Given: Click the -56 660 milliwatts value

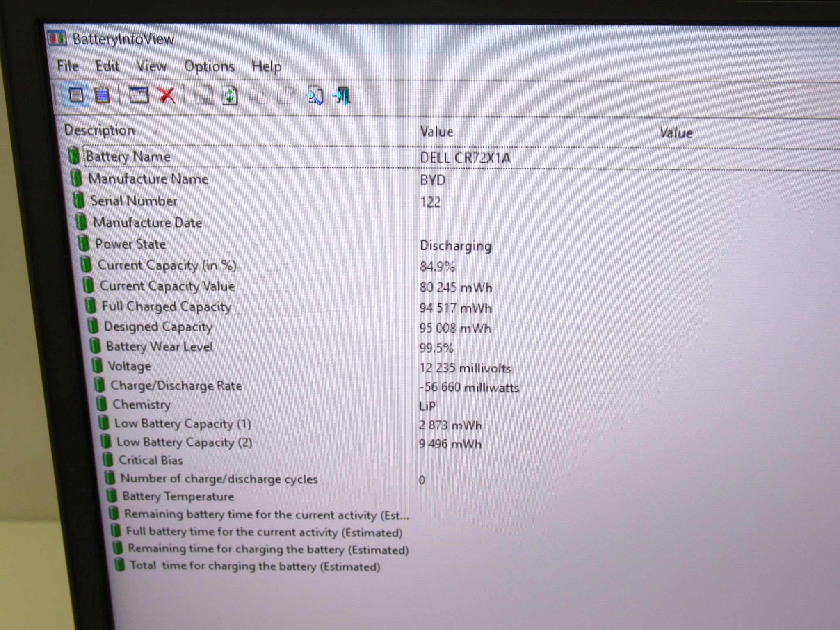Looking at the screenshot, I should click(x=469, y=387).
